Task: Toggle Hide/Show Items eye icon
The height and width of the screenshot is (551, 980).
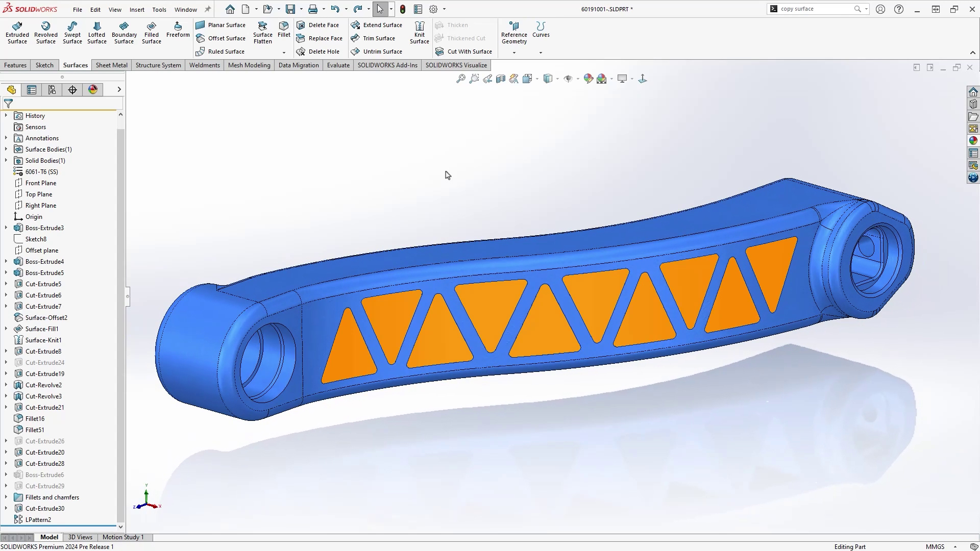Action: 568,79
